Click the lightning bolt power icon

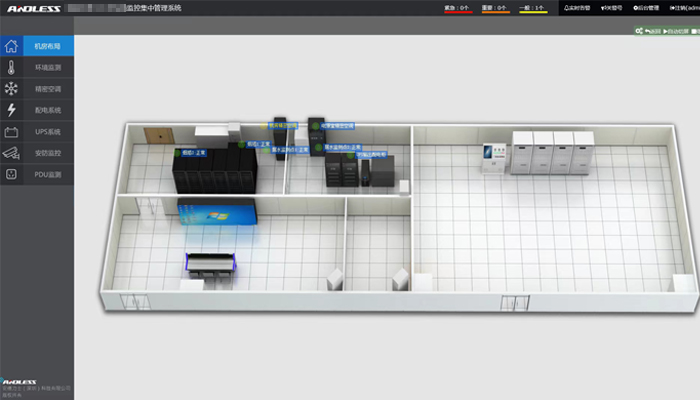(x=11, y=110)
